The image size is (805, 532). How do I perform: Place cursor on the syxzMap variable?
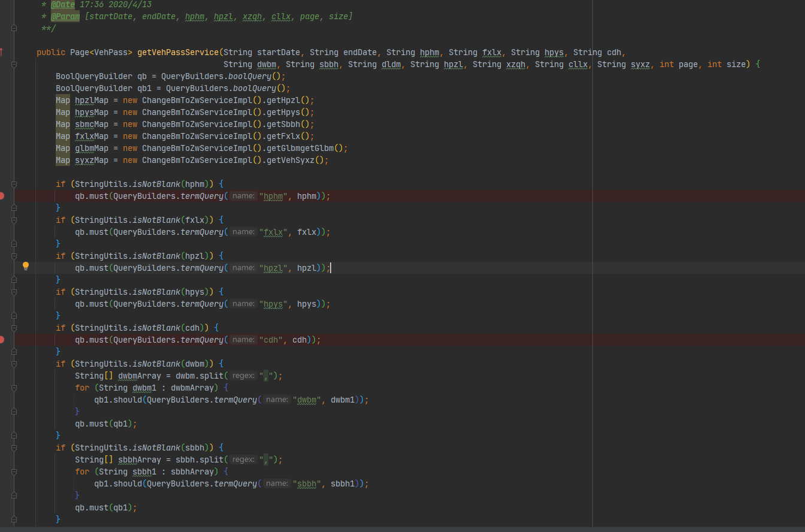pos(92,160)
